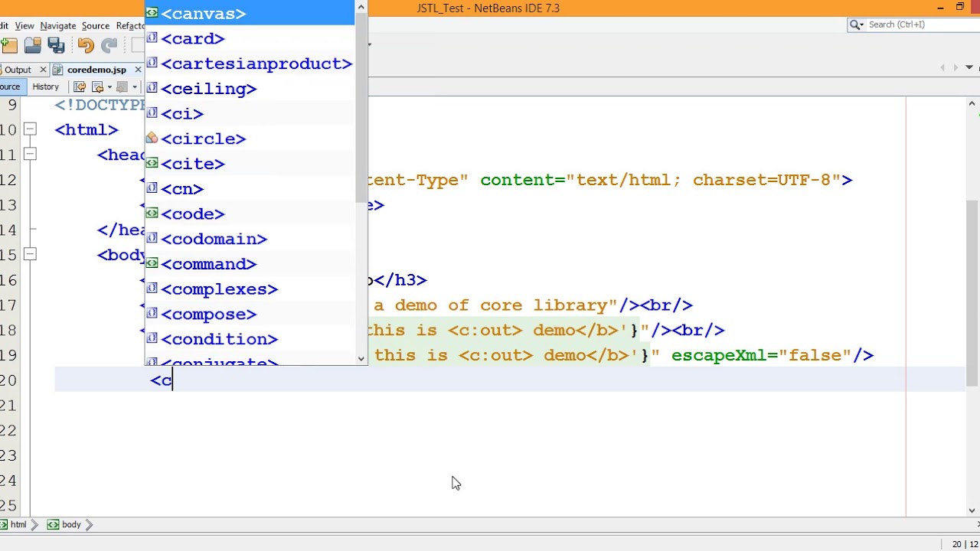This screenshot has height=551, width=980.
Task: Open the document list dropdown arrow
Action: pos(970,68)
